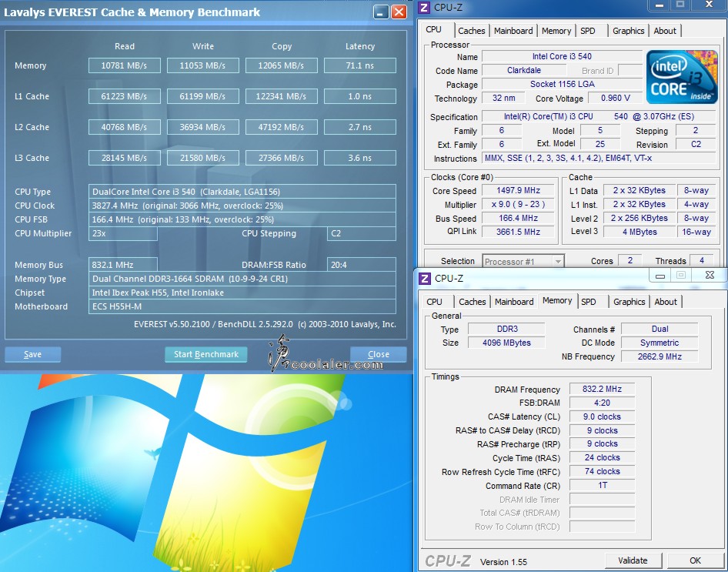Click the Intel Core i3 logo in CPU-Z
The width and height of the screenshot is (728, 572).
tap(682, 77)
